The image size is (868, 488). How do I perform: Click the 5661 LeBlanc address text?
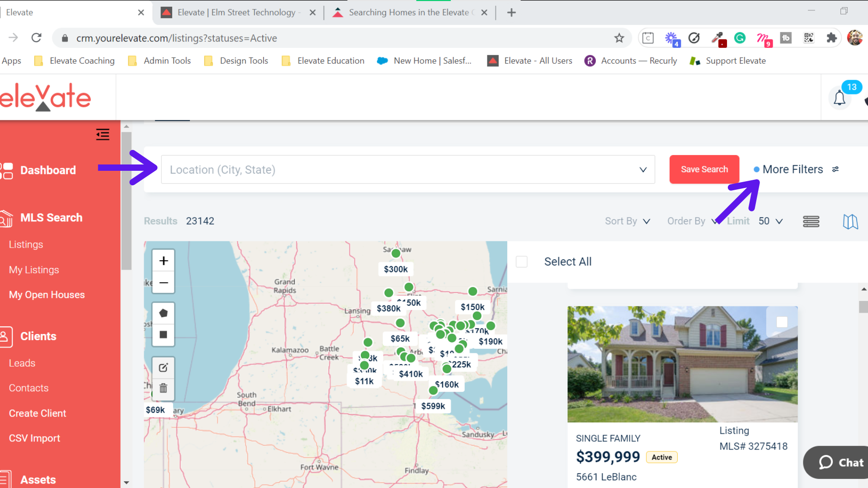(x=606, y=477)
